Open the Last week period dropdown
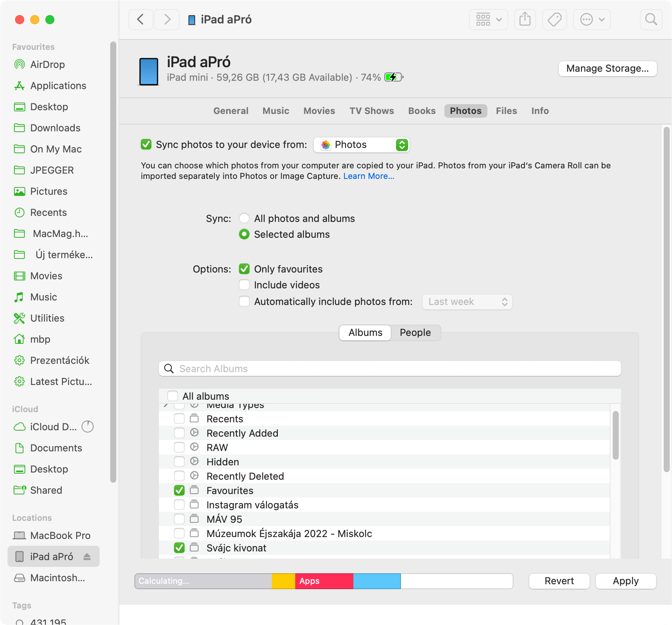 click(467, 302)
